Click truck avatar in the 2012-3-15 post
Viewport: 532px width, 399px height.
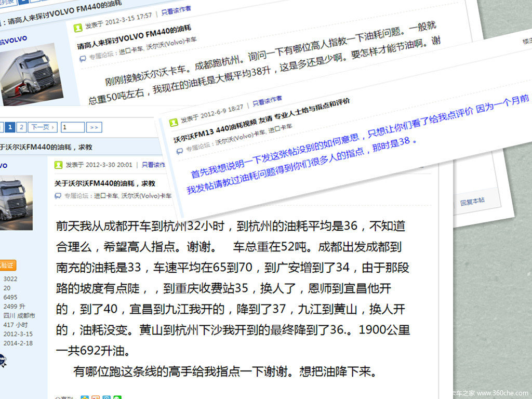pyautogui.click(x=31, y=74)
